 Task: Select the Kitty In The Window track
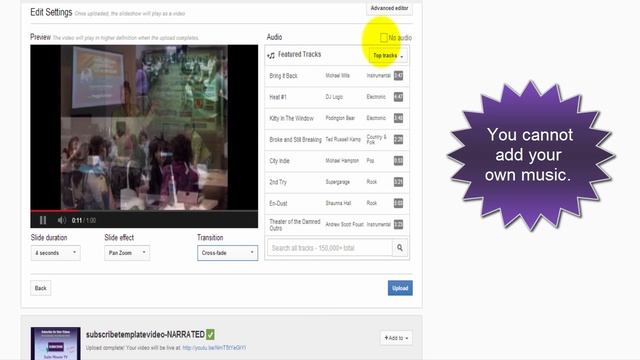[337, 118]
